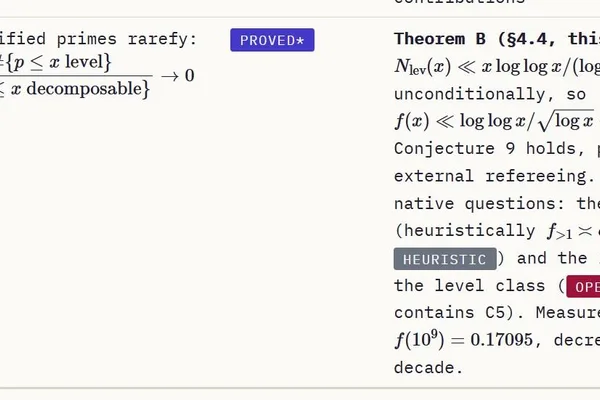The image size is (600, 400).
Task: Click the N_lev(x) bound formula
Action: pos(497,67)
